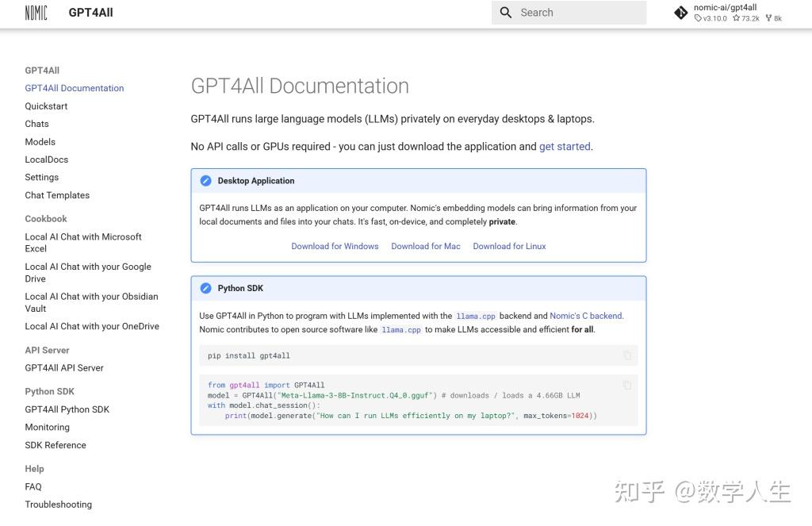Open Nomic's C backend link
This screenshot has height=526, width=812.
tap(586, 316)
